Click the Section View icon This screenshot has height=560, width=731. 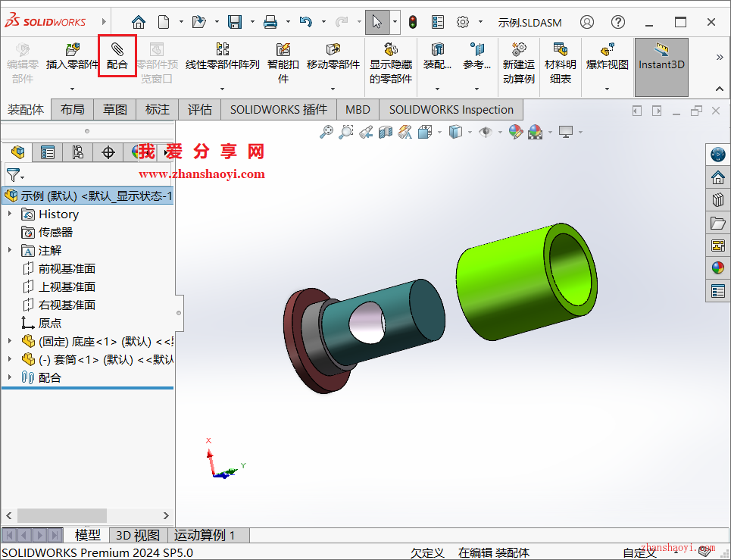[386, 133]
